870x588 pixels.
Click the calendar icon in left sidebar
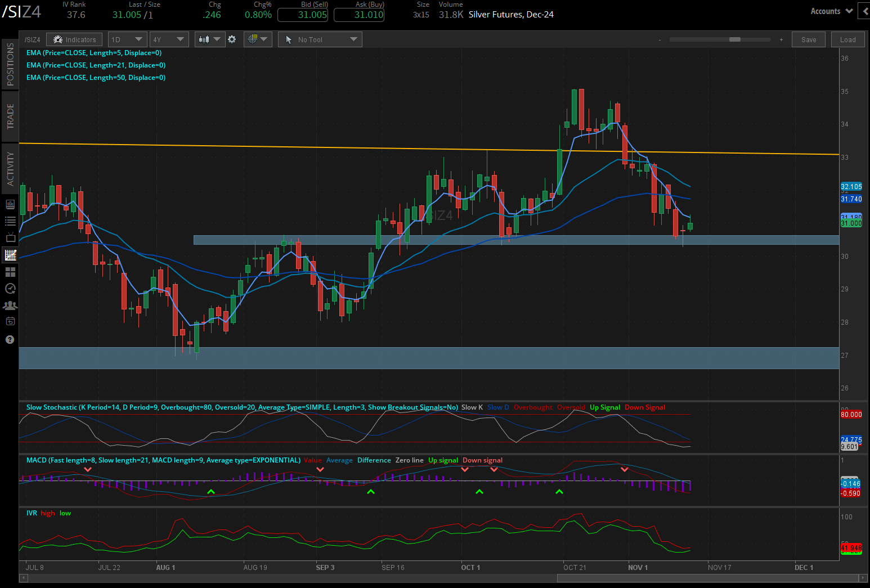tap(10, 322)
